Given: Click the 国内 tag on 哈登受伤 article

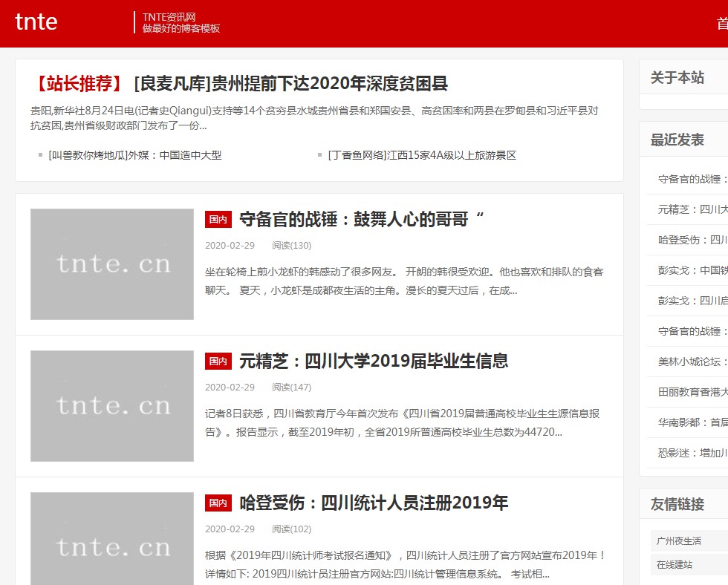Looking at the screenshot, I should [x=218, y=503].
